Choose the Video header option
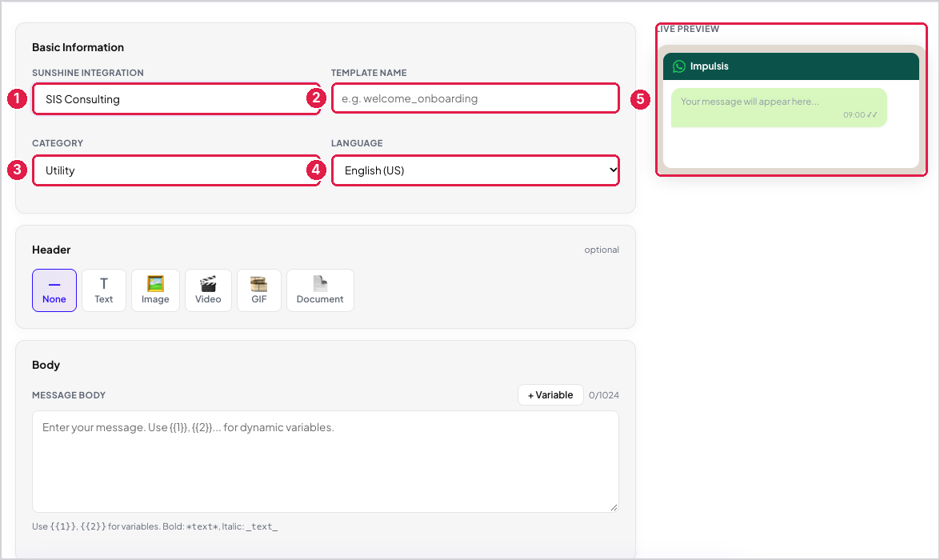 click(x=208, y=290)
